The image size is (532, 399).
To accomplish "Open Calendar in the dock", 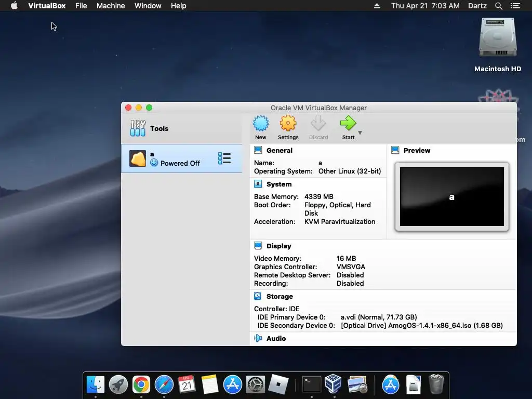I will (187, 384).
